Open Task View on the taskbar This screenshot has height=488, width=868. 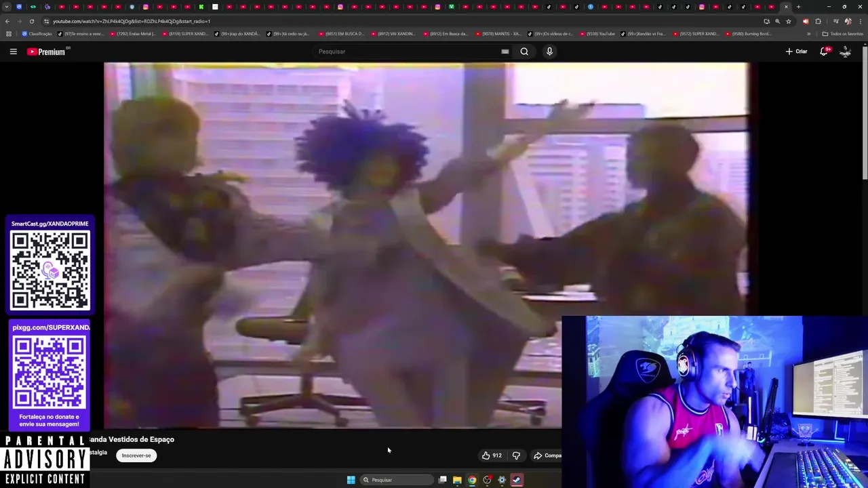[x=442, y=480]
